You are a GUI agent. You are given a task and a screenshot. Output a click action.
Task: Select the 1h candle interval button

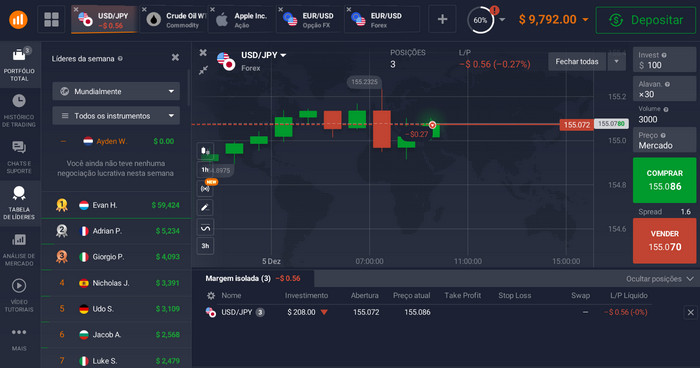point(205,170)
